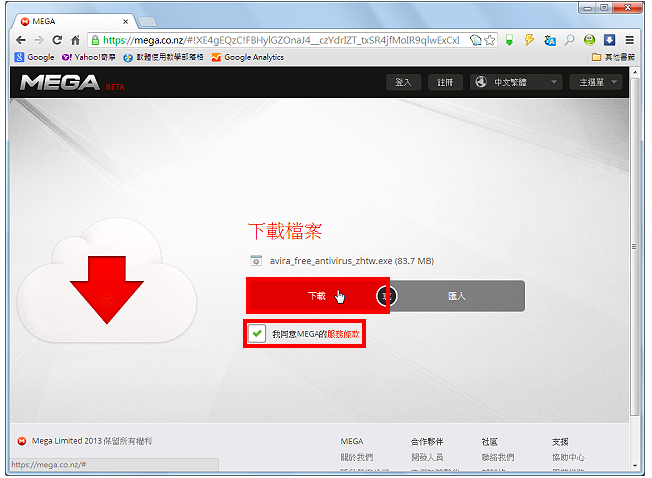Image resolution: width=652 pixels, height=478 pixels.
Task: Click the page vertical scrollbar thumb
Action: point(635,246)
